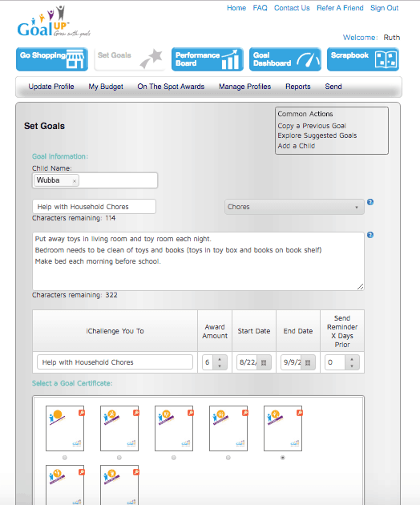Go to Home link

click(236, 8)
